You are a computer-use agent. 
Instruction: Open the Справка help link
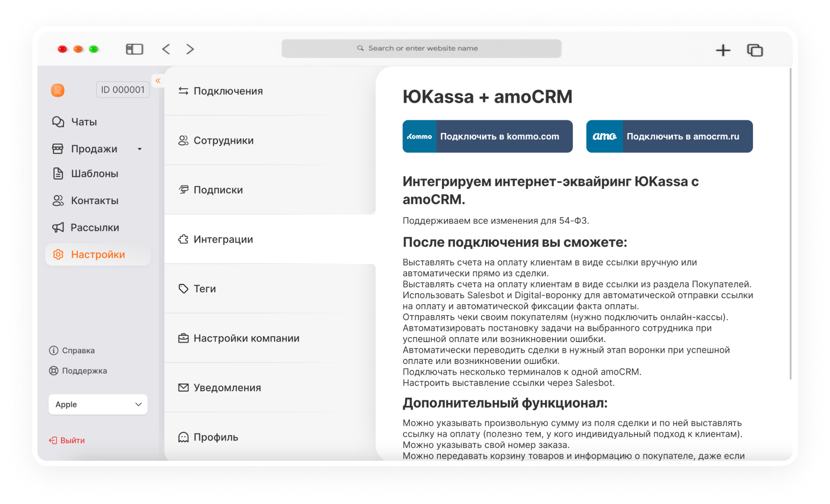72,351
